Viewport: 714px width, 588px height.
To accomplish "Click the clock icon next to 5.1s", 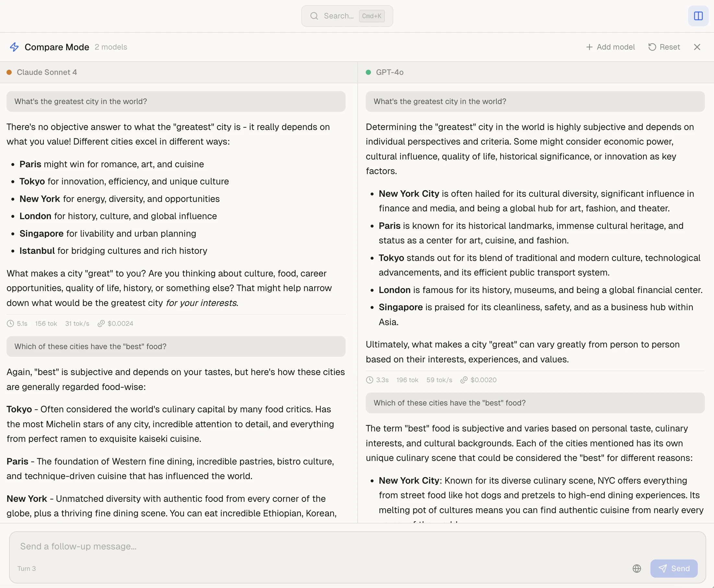I will click(10, 323).
